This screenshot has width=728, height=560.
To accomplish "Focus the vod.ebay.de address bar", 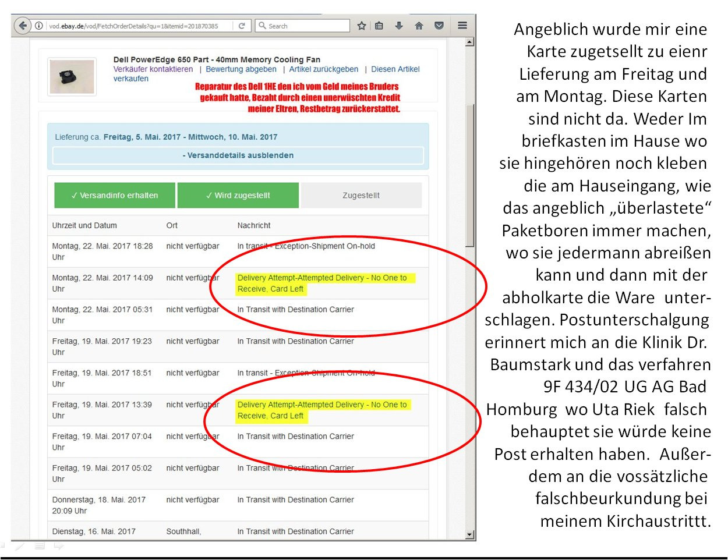I will pyautogui.click(x=140, y=26).
